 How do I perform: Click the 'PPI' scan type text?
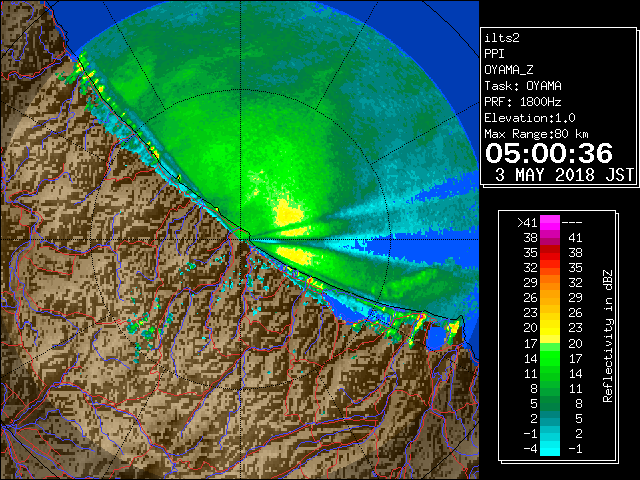494,54
